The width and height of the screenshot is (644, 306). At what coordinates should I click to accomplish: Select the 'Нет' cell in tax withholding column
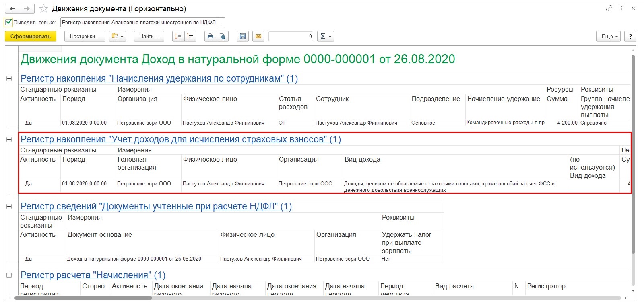(412, 259)
